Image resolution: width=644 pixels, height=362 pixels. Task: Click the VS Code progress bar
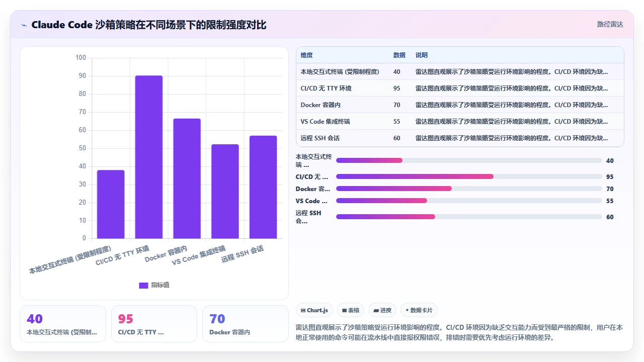click(x=469, y=201)
